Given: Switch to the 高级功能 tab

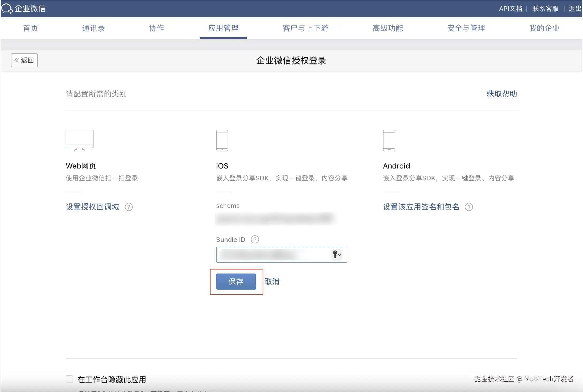Looking at the screenshot, I should [388, 28].
